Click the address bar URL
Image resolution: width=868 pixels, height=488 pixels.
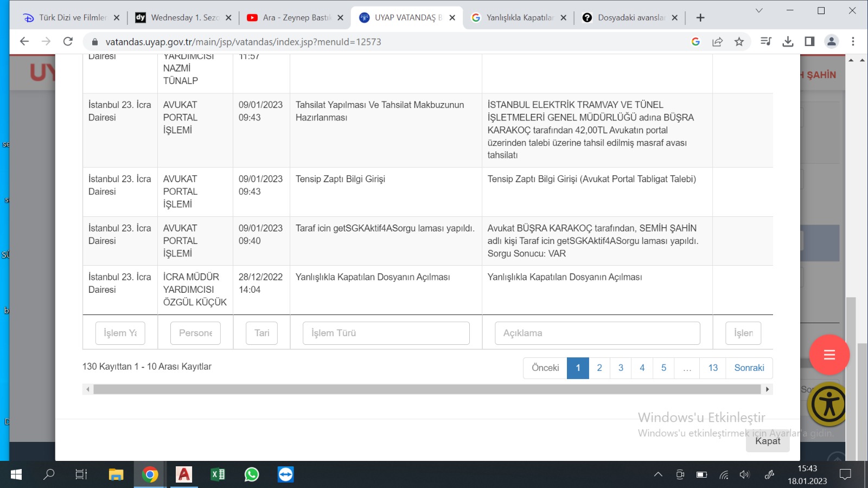243,42
